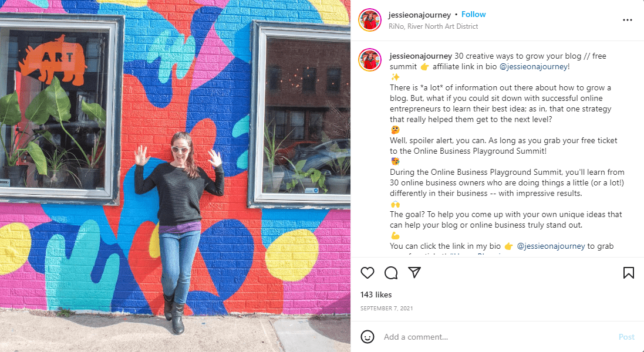
Task: Click the Post comment button
Action: click(x=626, y=337)
